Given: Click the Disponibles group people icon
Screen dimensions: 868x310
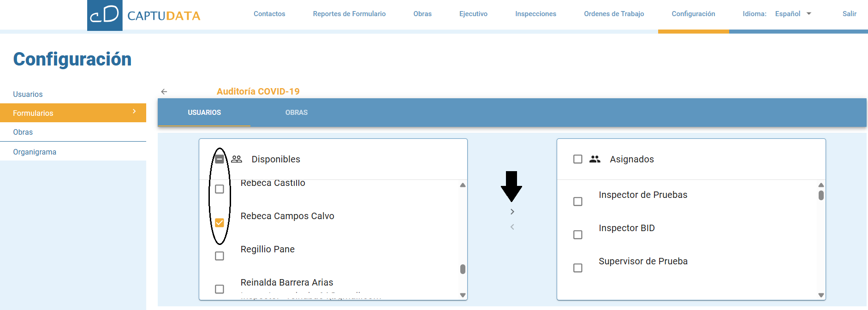Looking at the screenshot, I should pos(237,159).
